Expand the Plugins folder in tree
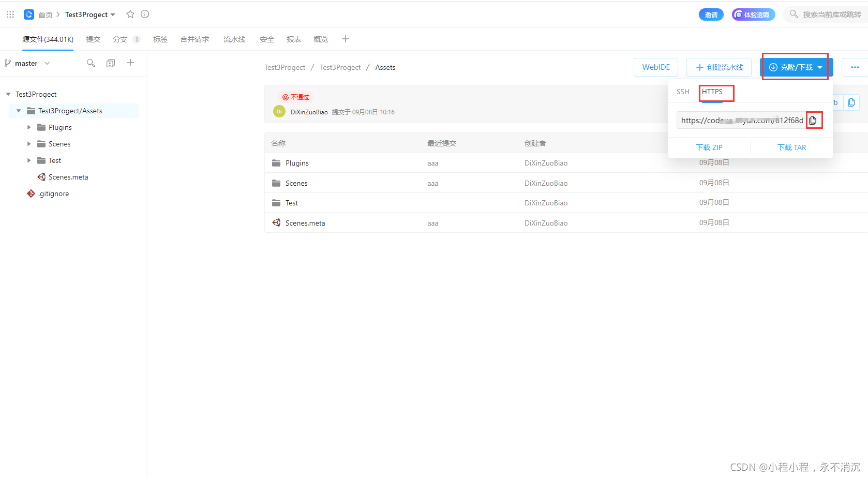This screenshot has width=868, height=477. point(29,127)
